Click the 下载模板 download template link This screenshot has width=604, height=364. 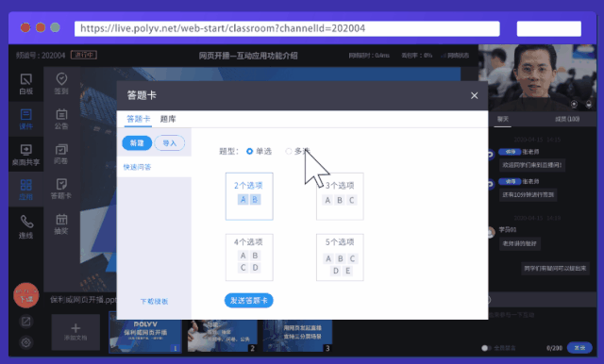tap(154, 301)
